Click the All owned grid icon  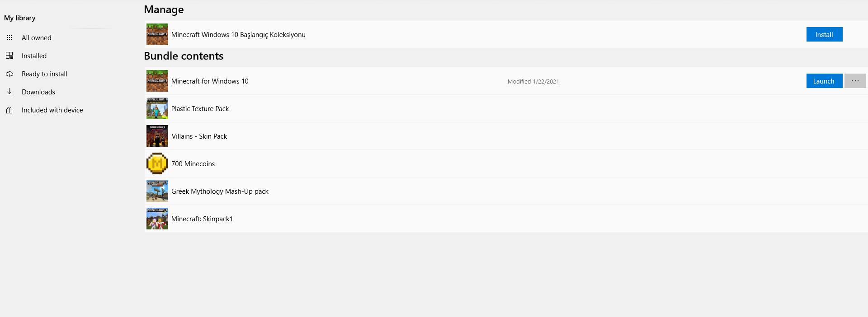click(x=9, y=38)
